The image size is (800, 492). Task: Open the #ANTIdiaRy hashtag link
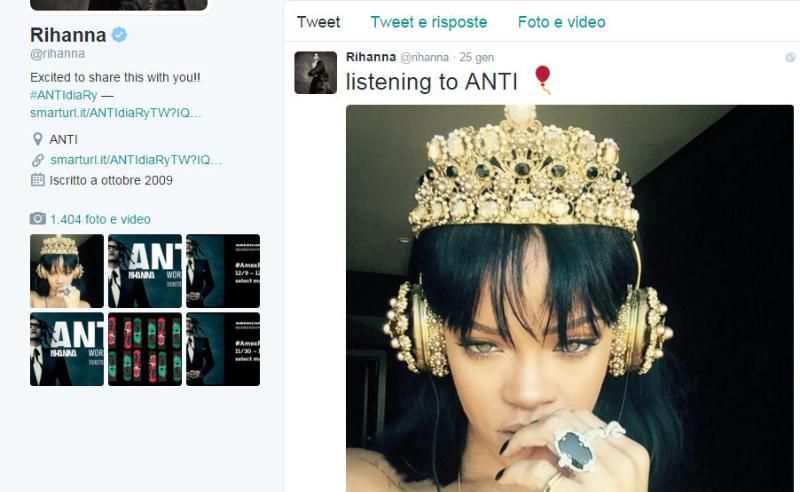click(x=63, y=95)
